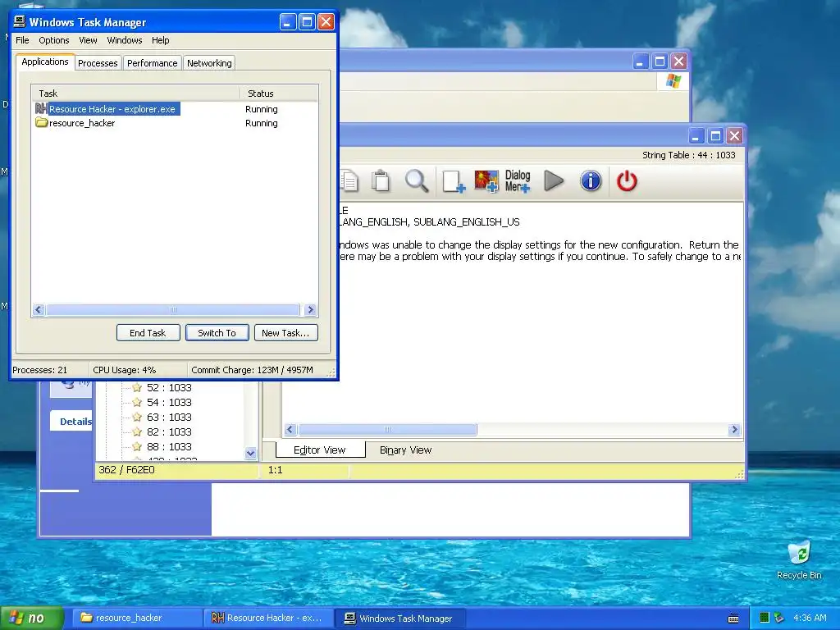
Task: Click the Task Manager title bar icon
Action: (x=20, y=21)
